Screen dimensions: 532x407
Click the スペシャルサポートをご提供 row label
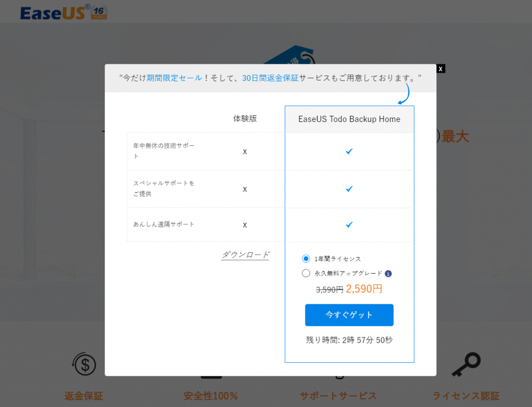pyautogui.click(x=164, y=188)
